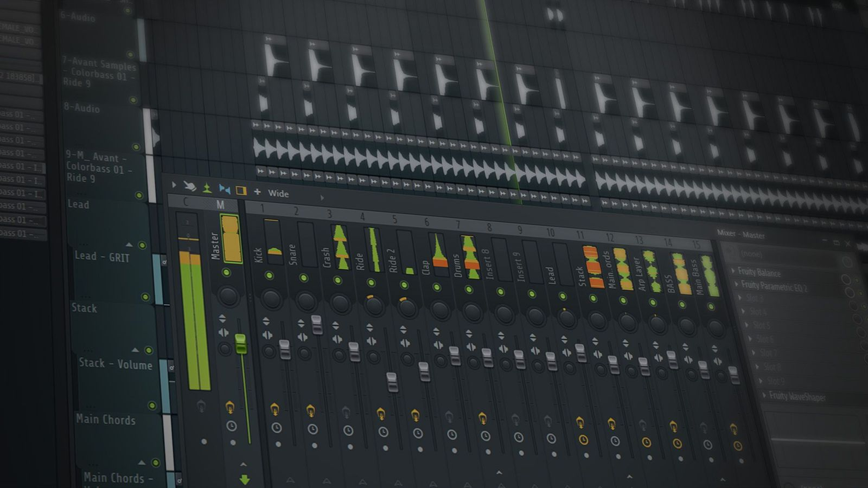Viewport: 868px width, 488px height.
Task: Mute the Kick mixer channel green light
Action: click(269, 276)
